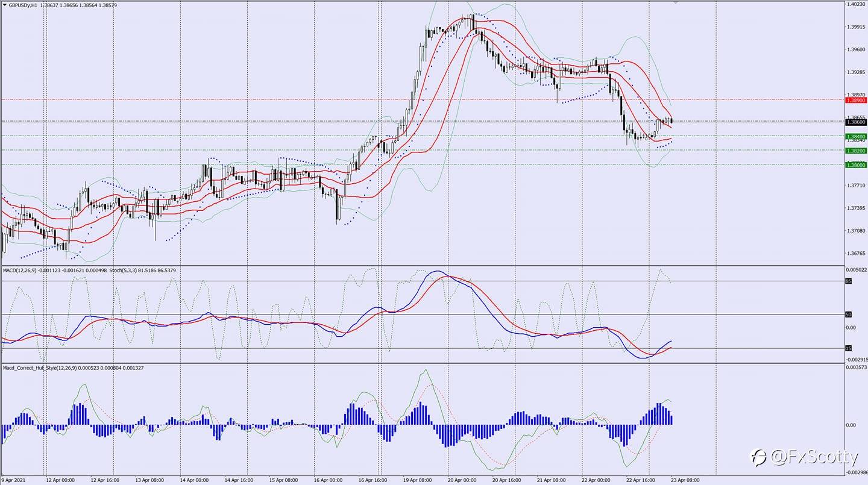868x485 pixels.
Task: Select the green 1.38200 price level tag
Action: (x=855, y=151)
